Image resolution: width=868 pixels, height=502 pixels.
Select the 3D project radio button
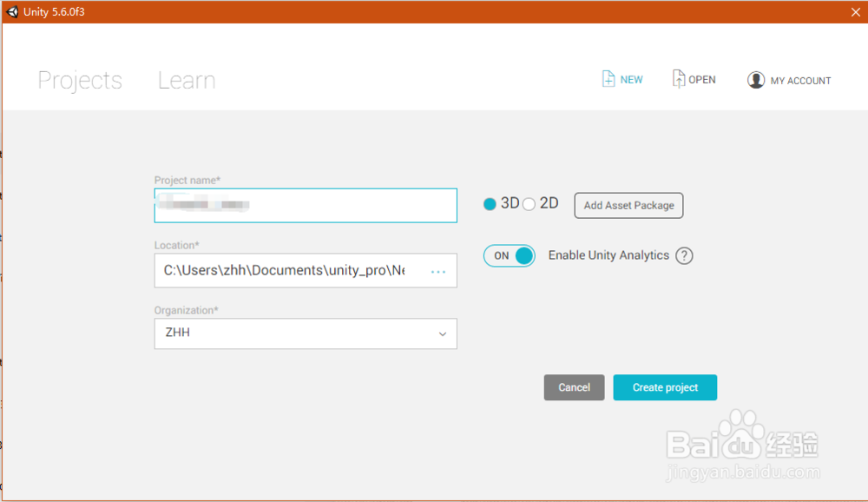[490, 204]
